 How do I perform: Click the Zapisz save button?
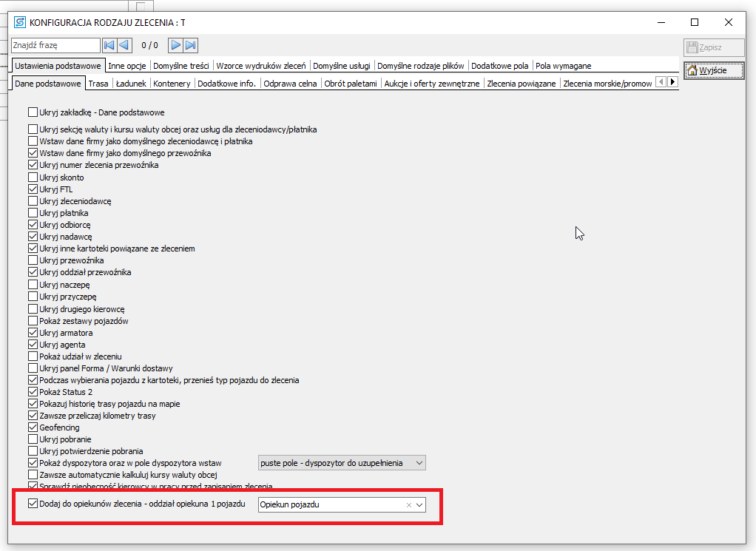point(714,47)
